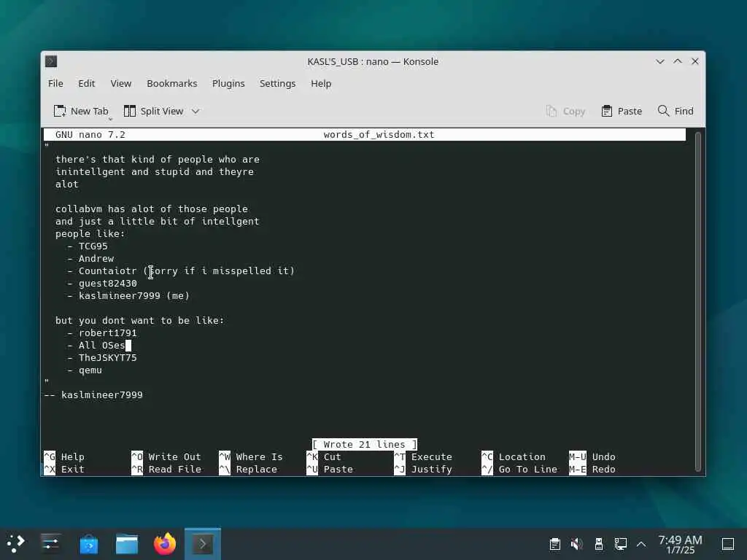The width and height of the screenshot is (747, 560).
Task: Launch Firefox from the taskbar
Action: [165, 544]
